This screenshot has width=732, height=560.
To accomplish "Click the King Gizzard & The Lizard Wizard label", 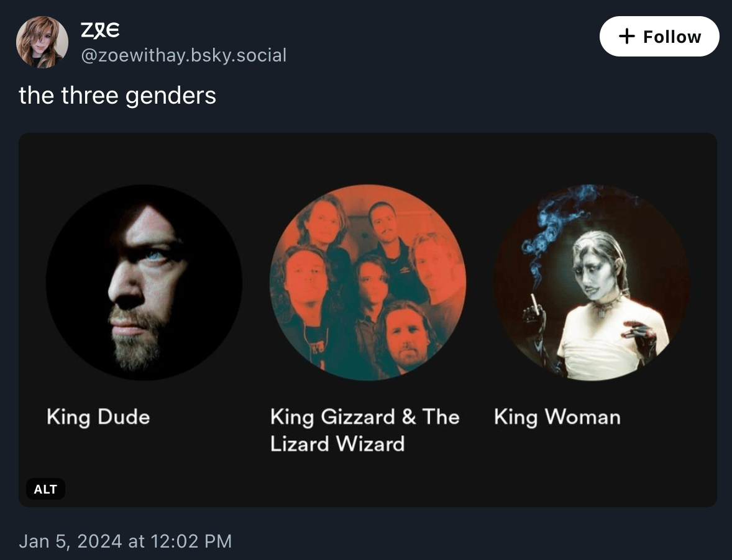I will click(x=365, y=430).
